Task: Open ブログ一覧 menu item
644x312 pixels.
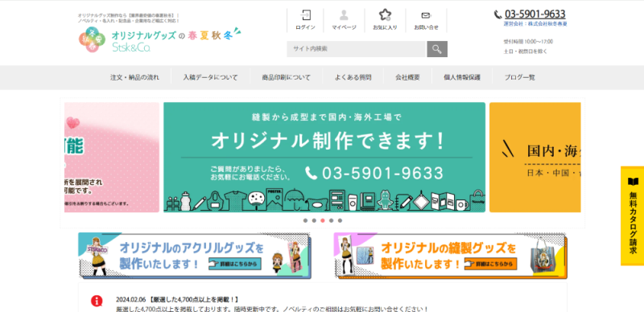Action: [519, 77]
